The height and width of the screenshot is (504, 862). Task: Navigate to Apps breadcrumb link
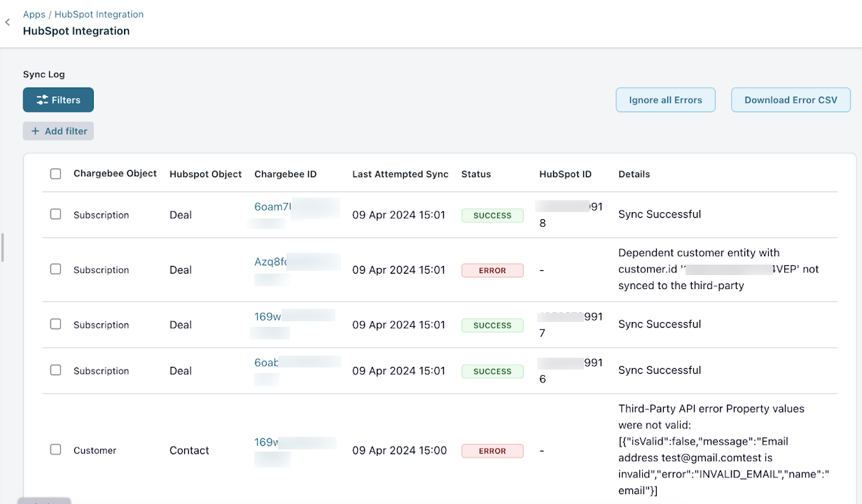tap(34, 14)
